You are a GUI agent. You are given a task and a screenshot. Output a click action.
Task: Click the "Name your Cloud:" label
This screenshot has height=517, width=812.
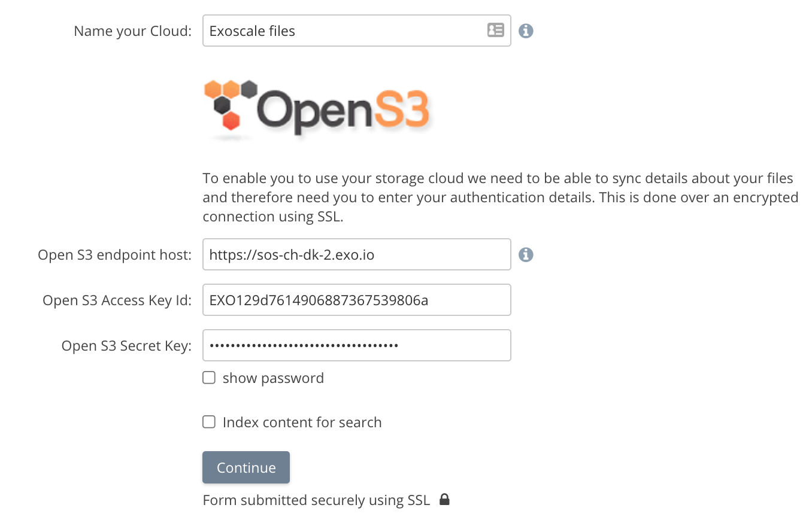(132, 31)
